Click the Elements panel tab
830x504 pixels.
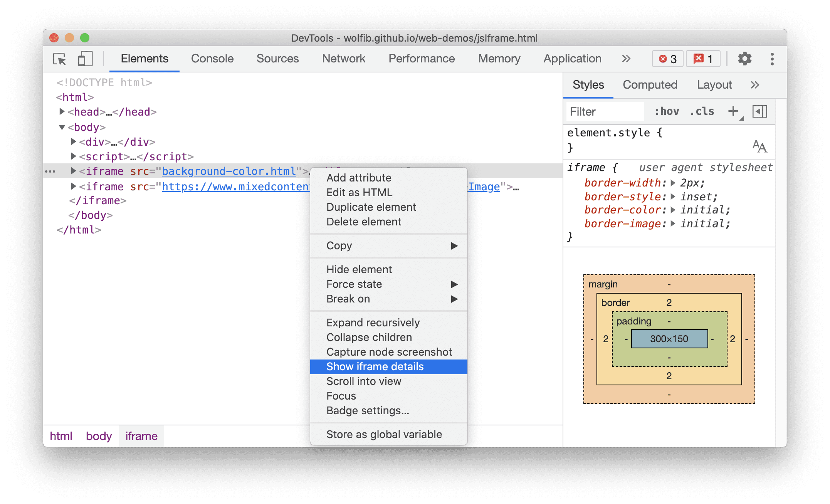(144, 58)
